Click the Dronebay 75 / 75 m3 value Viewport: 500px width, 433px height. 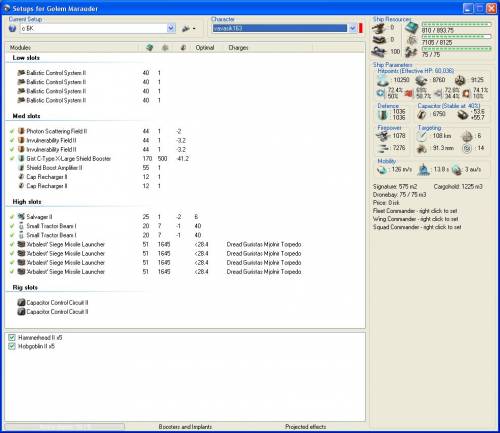tap(399, 195)
